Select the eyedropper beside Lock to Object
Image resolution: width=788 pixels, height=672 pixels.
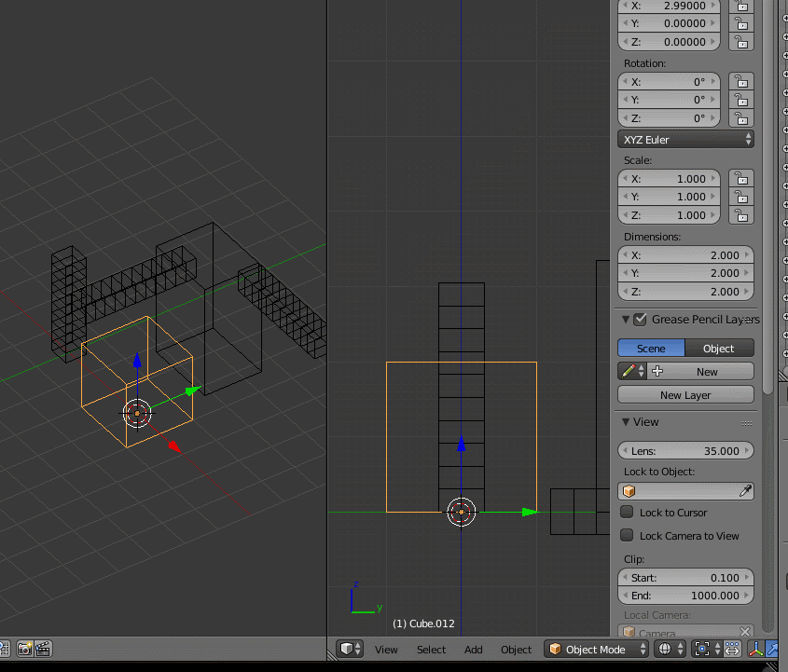(x=744, y=490)
